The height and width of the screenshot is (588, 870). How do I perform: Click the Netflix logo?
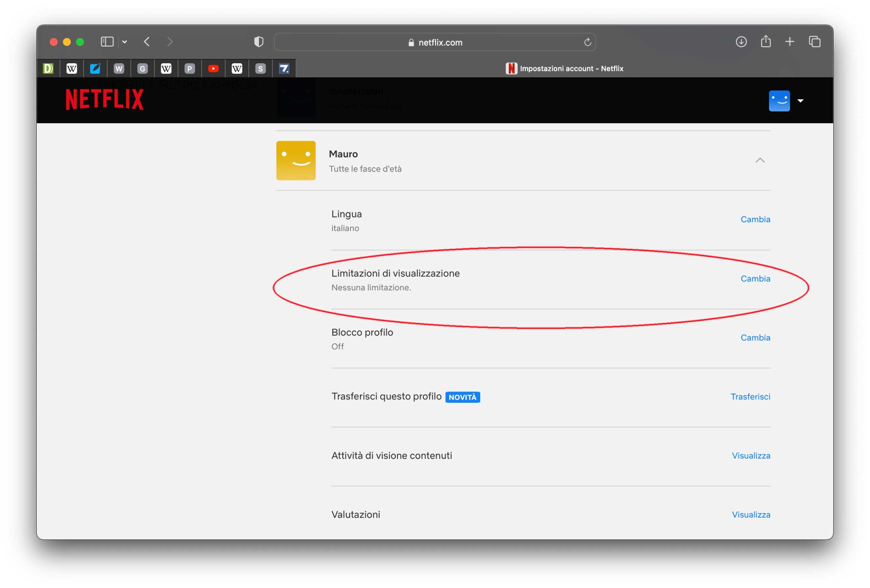tap(104, 100)
